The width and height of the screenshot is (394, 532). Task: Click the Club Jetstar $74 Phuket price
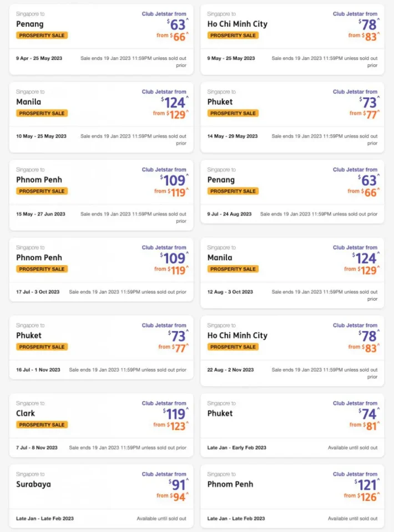[368, 414]
